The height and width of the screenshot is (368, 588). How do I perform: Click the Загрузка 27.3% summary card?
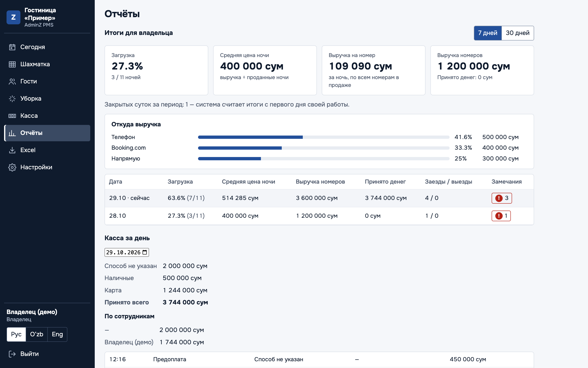pyautogui.click(x=156, y=70)
